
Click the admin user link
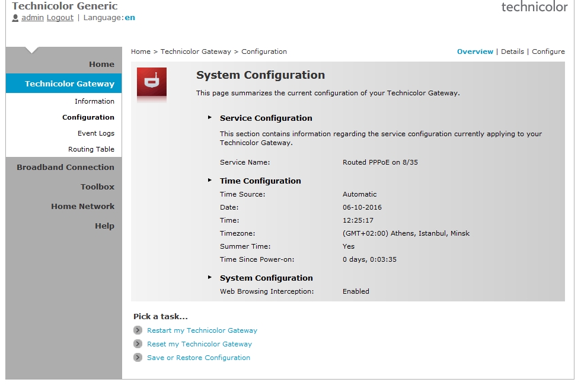[x=33, y=17]
